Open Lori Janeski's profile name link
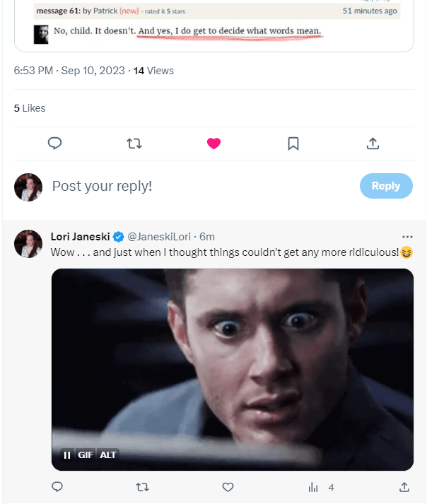The image size is (427, 504). point(81,237)
